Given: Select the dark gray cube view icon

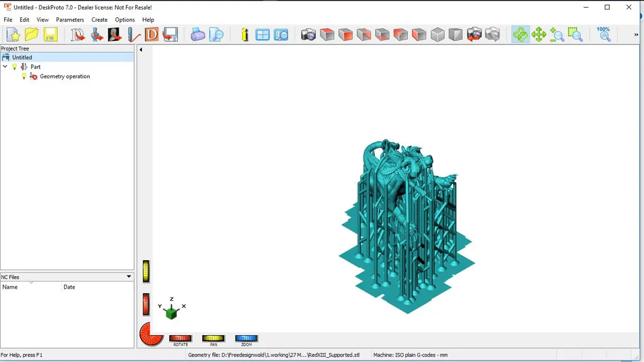Looking at the screenshot, I should click(x=456, y=35).
